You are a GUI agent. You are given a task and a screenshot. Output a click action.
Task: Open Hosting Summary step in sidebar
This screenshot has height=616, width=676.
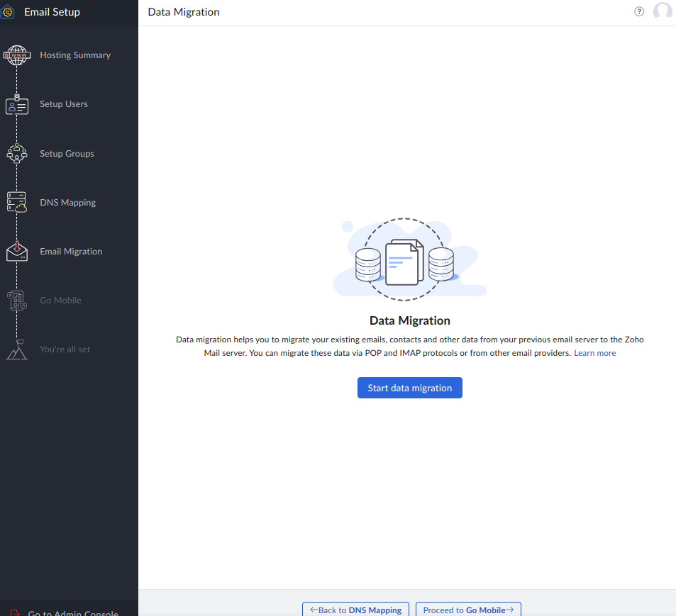tap(75, 55)
